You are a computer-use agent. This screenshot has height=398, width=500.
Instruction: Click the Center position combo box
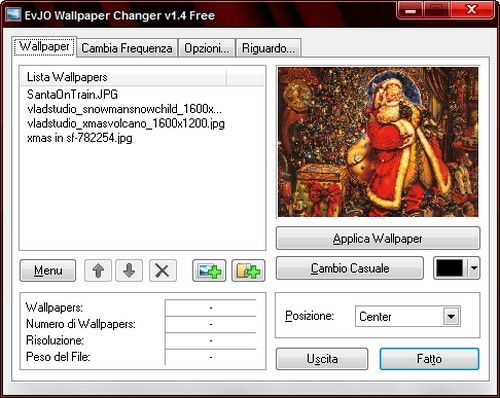408,316
